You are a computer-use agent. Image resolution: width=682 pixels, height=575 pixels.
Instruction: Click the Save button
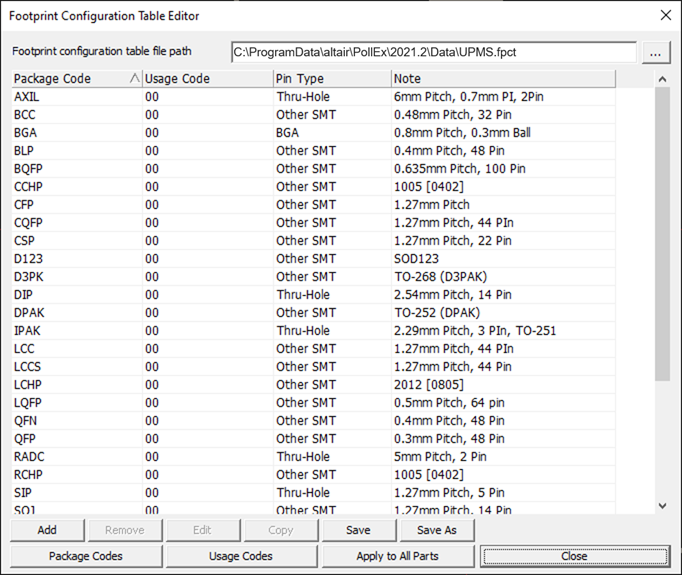pyautogui.click(x=358, y=530)
